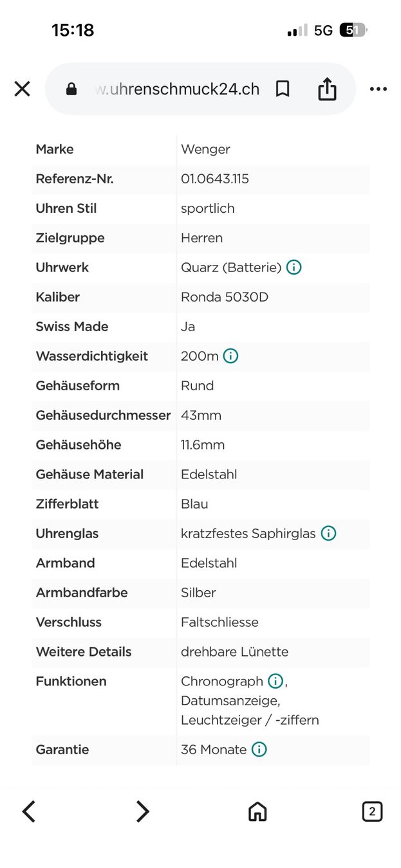Open the three-dot browser menu

pyautogui.click(x=378, y=89)
